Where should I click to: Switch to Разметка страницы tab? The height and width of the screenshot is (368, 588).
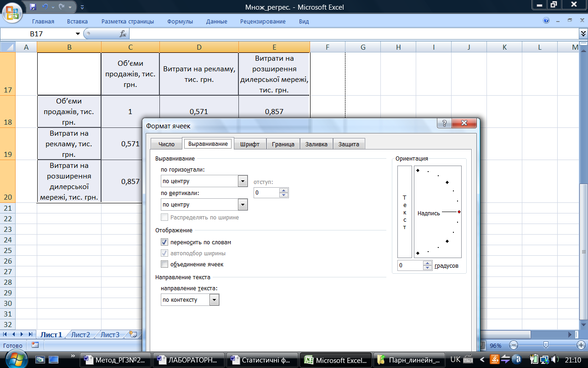128,21
